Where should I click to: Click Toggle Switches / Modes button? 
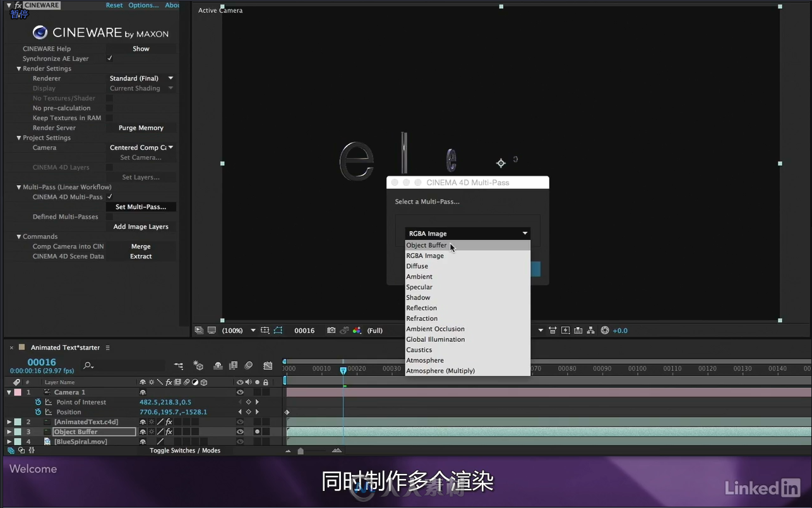coord(185,451)
